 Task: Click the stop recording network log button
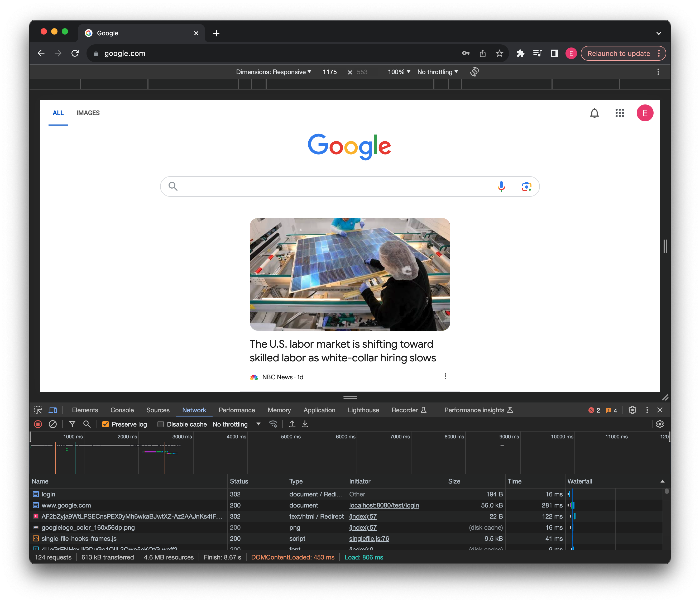coord(38,424)
